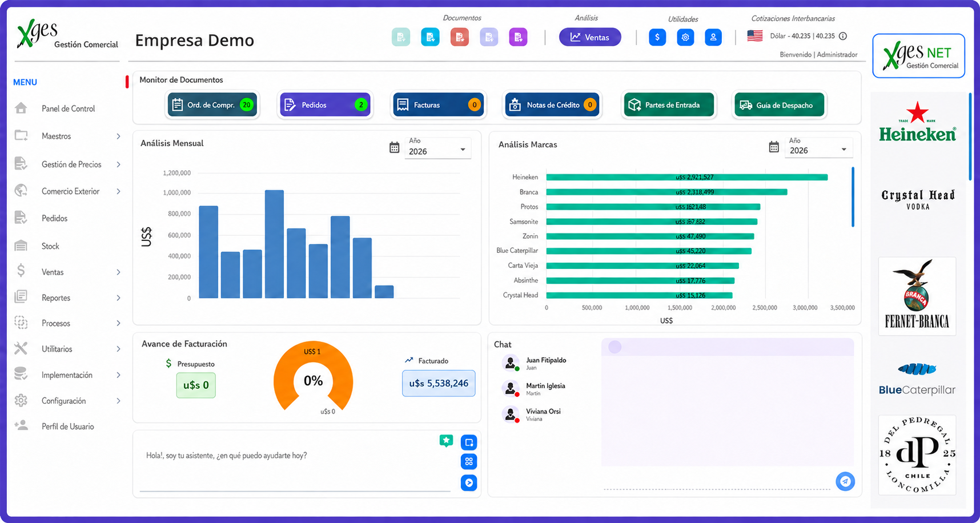The height and width of the screenshot is (523, 980).
Task: Expand the Comercio Exterior chevron
Action: click(x=118, y=191)
